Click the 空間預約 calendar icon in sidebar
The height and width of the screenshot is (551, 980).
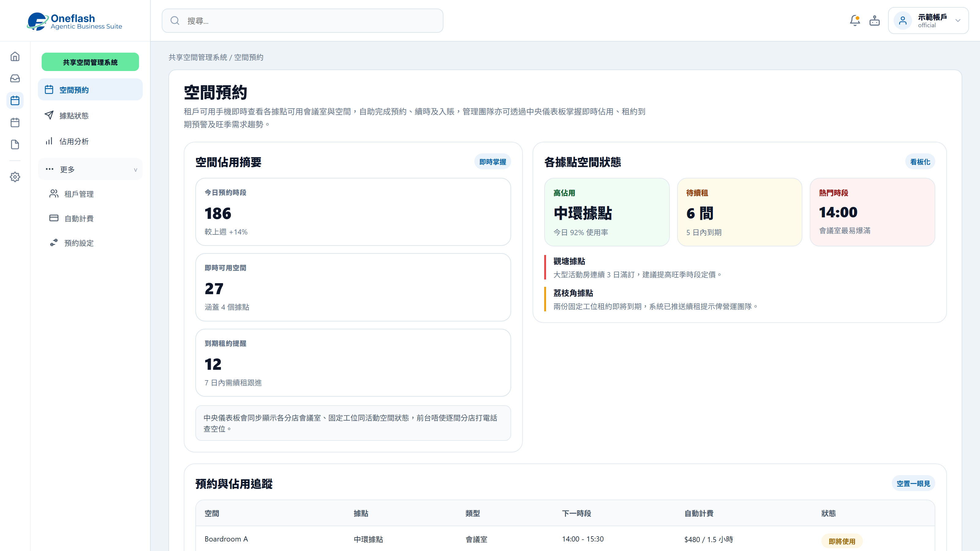[x=49, y=89]
